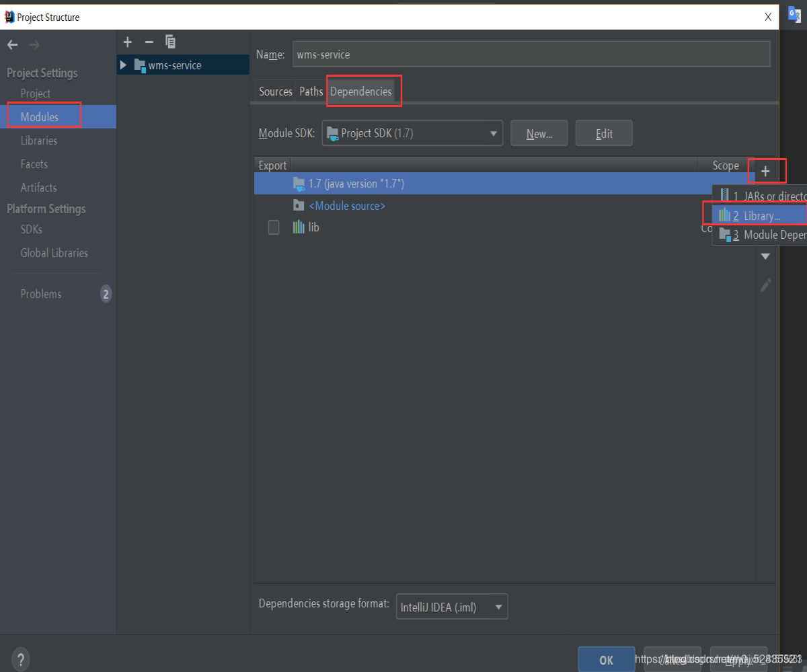Image resolution: width=807 pixels, height=672 pixels.
Task: Open Project settings in sidebar
Action: click(36, 94)
